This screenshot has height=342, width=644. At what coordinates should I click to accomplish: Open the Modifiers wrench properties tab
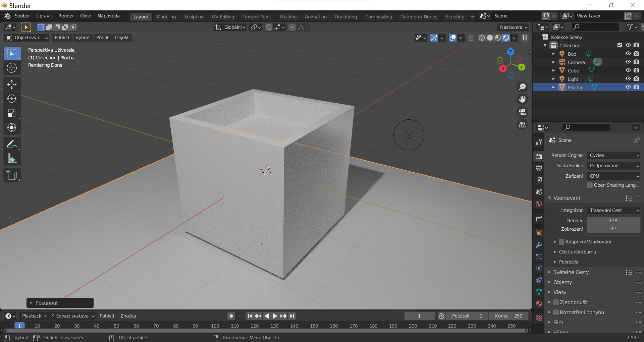[539, 245]
